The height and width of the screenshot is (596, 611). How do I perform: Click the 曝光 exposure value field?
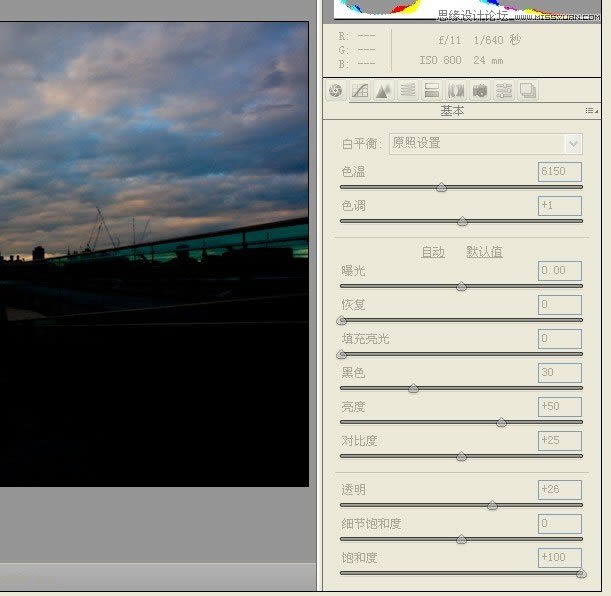(559, 270)
